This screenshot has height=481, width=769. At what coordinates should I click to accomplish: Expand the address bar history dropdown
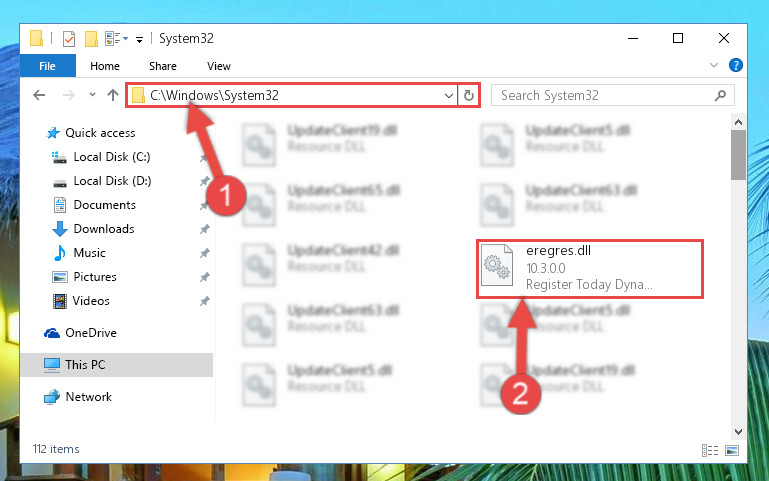[448, 96]
